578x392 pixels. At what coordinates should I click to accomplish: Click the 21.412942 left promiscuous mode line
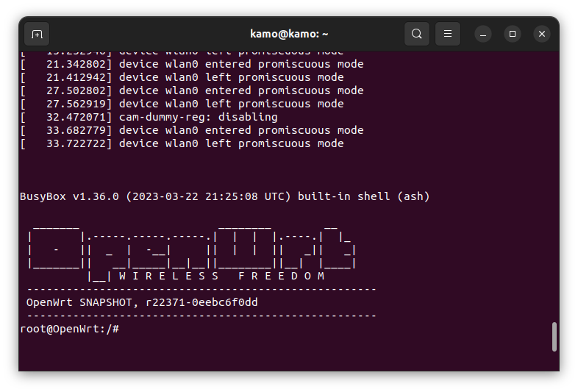pos(182,77)
